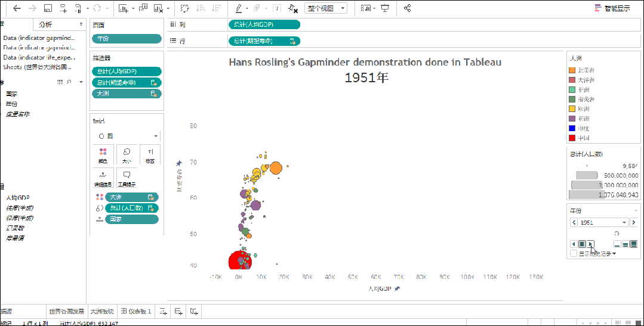Click the clear sheet icon
The height and width of the screenshot is (326, 644).
159,8
